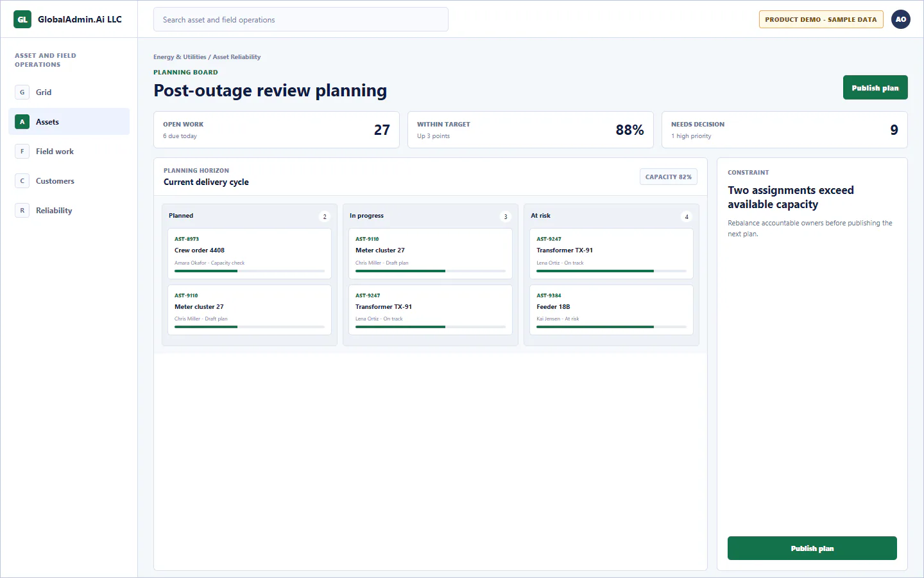Open the AO user avatar
This screenshot has width=924, height=578.
click(x=901, y=19)
